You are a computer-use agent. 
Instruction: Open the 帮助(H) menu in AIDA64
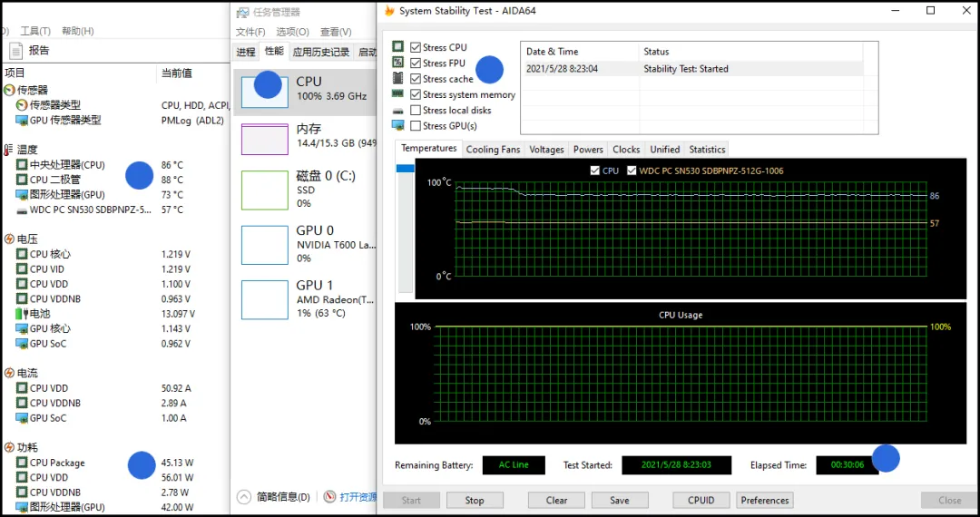click(x=77, y=31)
